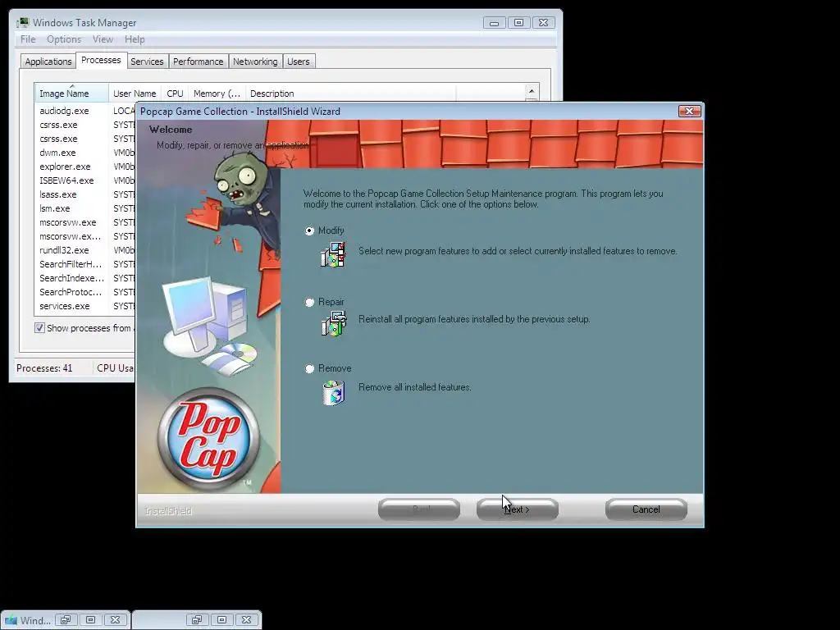Switch to the Applications tab
840x630 pixels.
pyautogui.click(x=48, y=62)
